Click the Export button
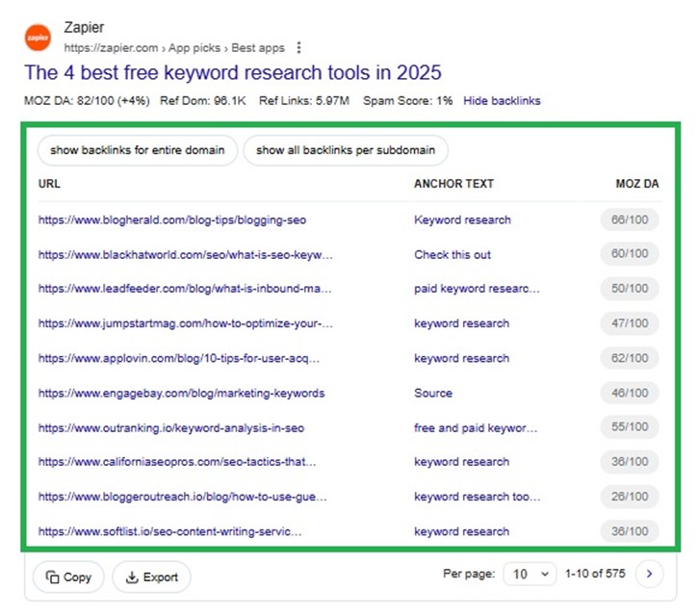This screenshot has width=699, height=616. [151, 577]
